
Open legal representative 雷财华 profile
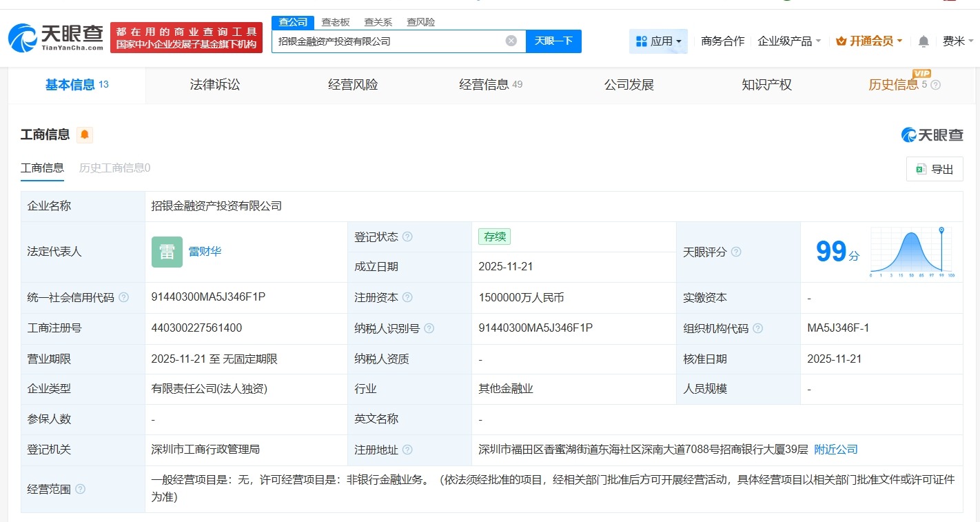point(205,252)
